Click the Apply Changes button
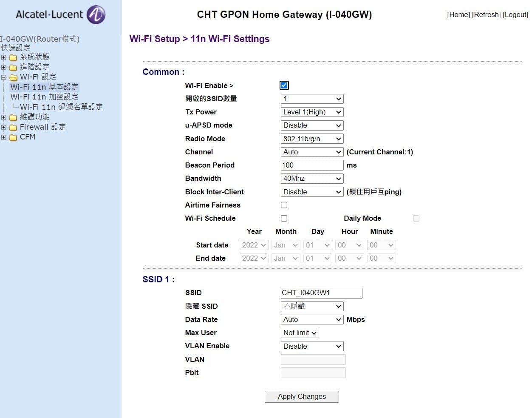 [302, 397]
